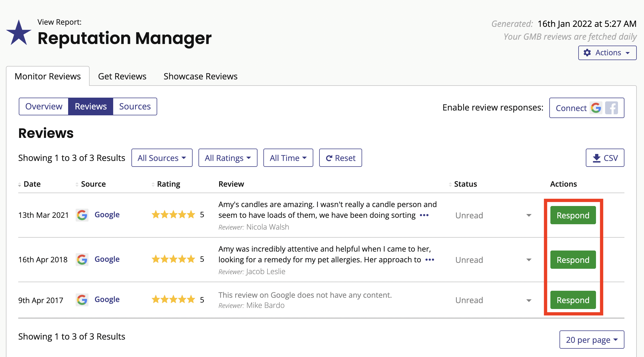Image resolution: width=644 pixels, height=357 pixels.
Task: Click the 13th Mar 2021 date cell
Action: (x=43, y=215)
